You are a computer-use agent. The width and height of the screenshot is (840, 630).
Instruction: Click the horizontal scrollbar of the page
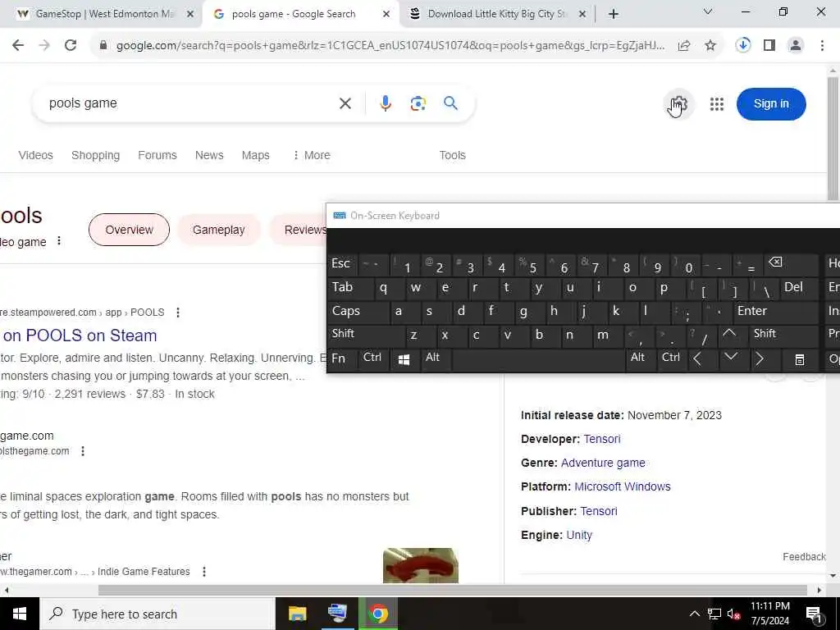click(x=453, y=591)
